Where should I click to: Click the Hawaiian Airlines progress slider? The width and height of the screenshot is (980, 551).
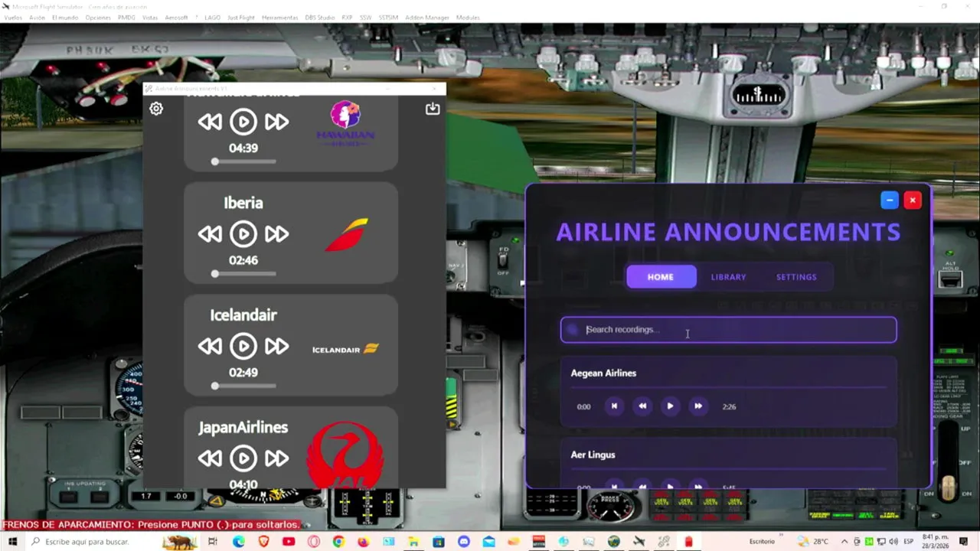[x=244, y=161]
